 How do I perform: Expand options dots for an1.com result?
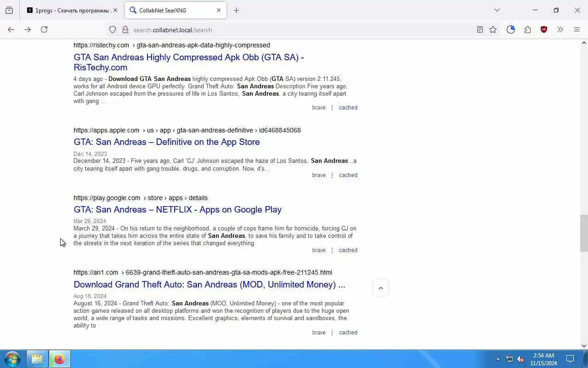point(332,333)
